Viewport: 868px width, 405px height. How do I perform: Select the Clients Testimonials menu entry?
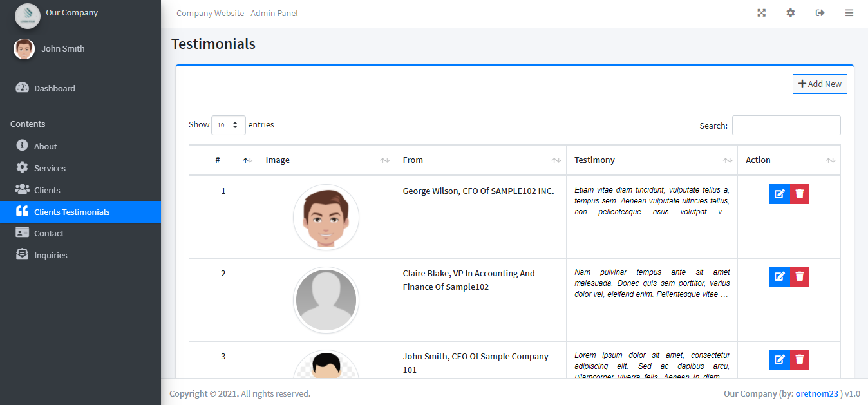point(73,211)
